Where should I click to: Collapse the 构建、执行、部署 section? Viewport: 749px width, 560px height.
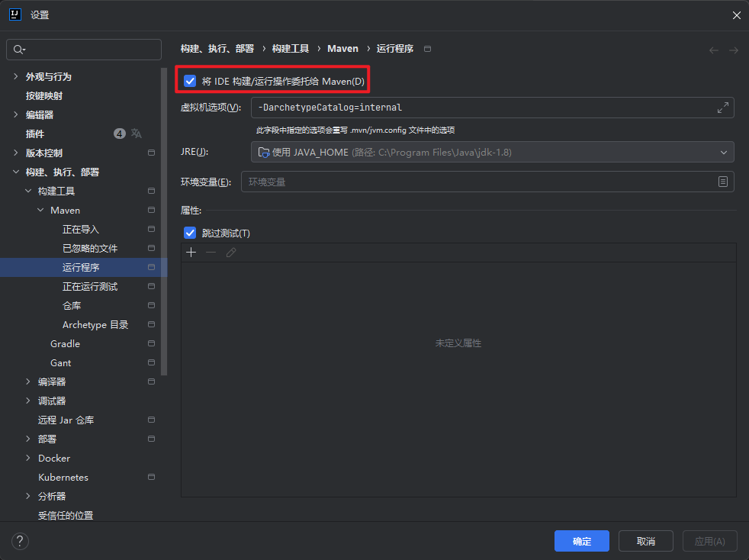16,172
